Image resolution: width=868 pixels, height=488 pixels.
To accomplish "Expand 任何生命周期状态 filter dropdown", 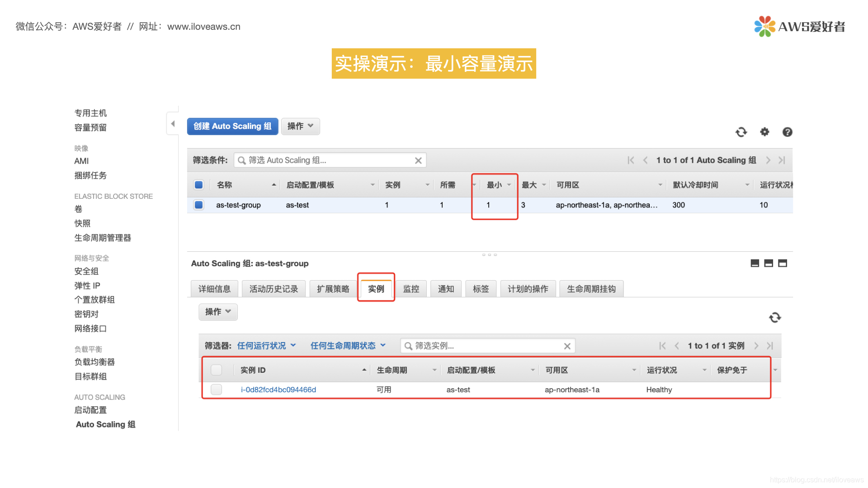I will click(348, 346).
